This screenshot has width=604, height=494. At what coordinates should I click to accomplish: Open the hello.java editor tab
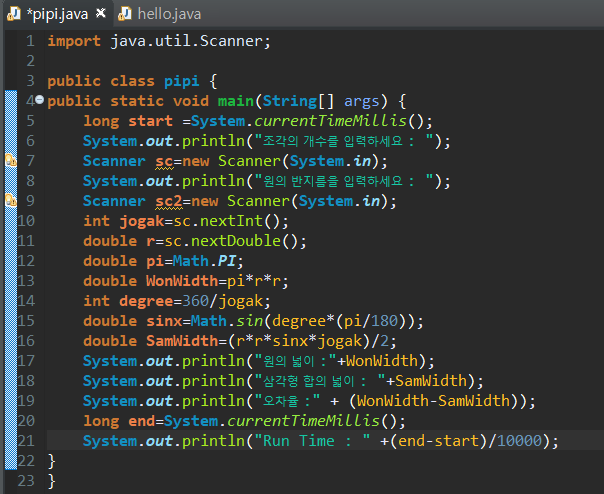click(169, 14)
